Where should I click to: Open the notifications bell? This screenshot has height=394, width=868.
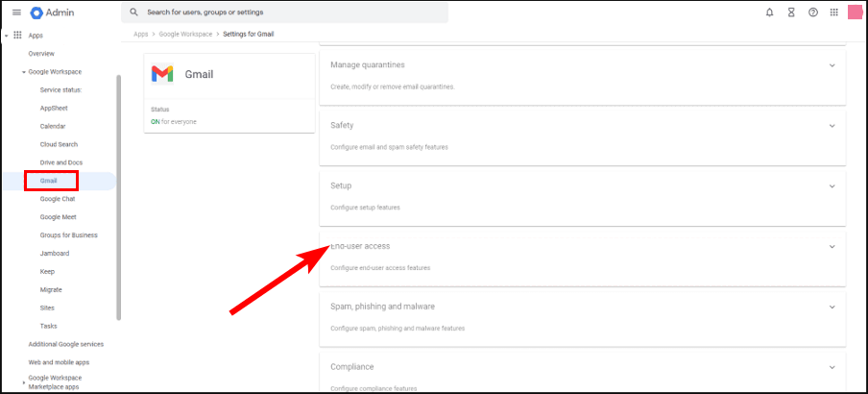[x=769, y=12]
